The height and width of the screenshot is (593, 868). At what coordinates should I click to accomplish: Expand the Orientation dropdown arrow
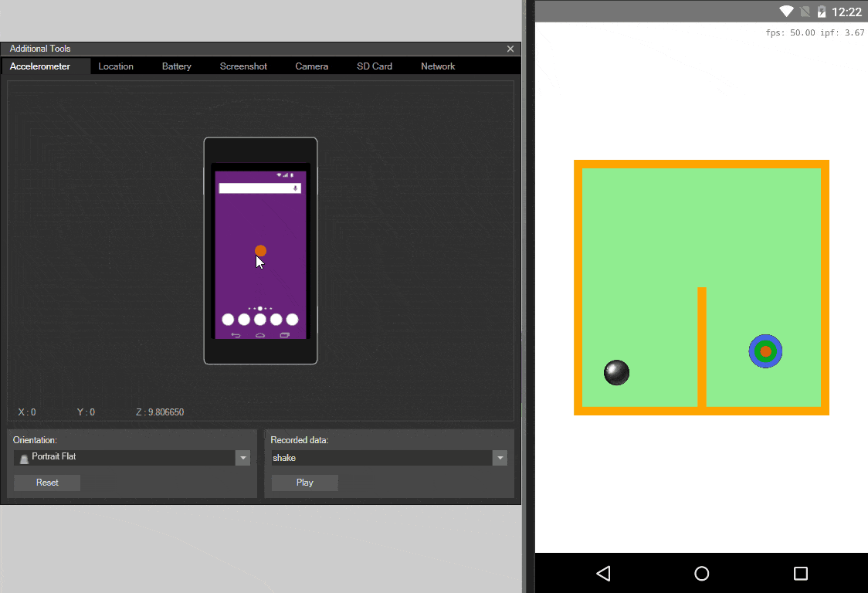[x=243, y=458]
